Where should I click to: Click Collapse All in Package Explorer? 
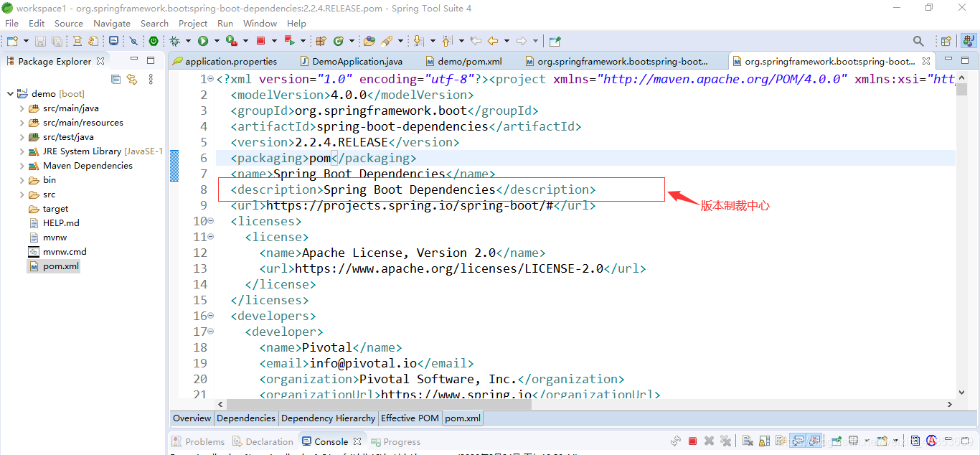tap(116, 79)
